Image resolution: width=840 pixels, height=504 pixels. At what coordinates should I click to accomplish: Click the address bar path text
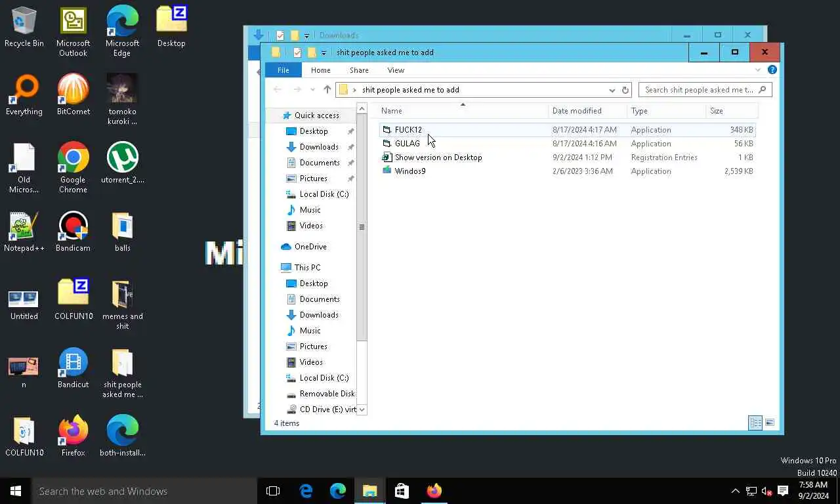tap(411, 90)
